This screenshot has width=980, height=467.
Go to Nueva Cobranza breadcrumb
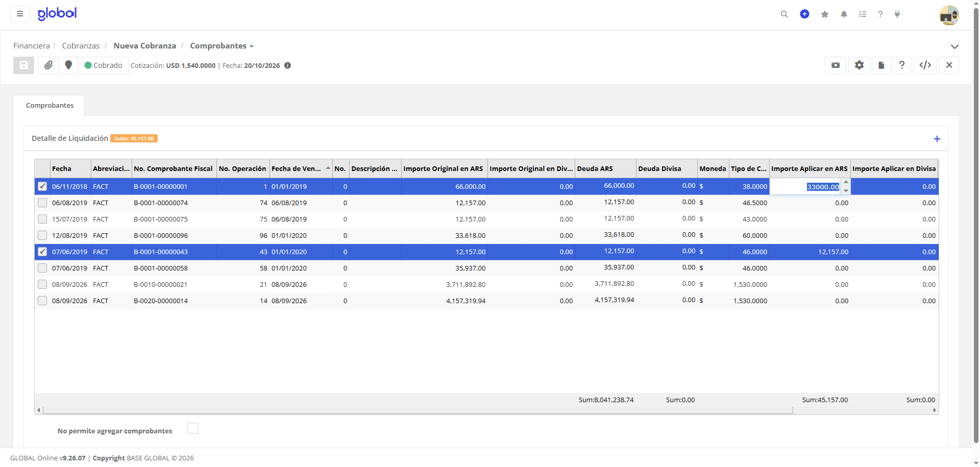click(145, 46)
